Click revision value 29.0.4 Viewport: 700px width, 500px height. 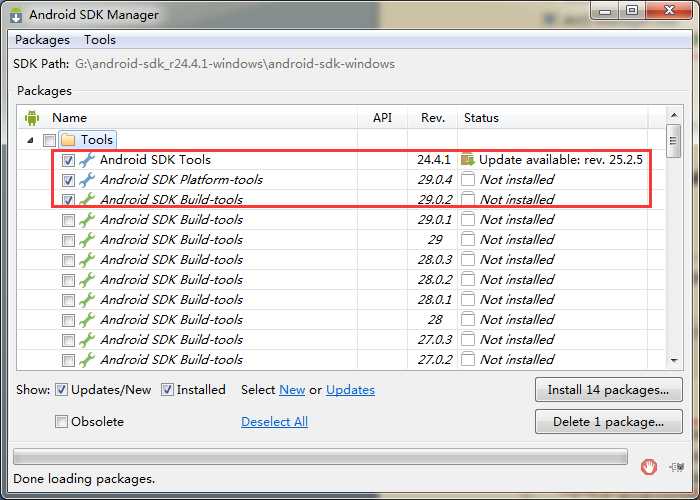pos(435,180)
